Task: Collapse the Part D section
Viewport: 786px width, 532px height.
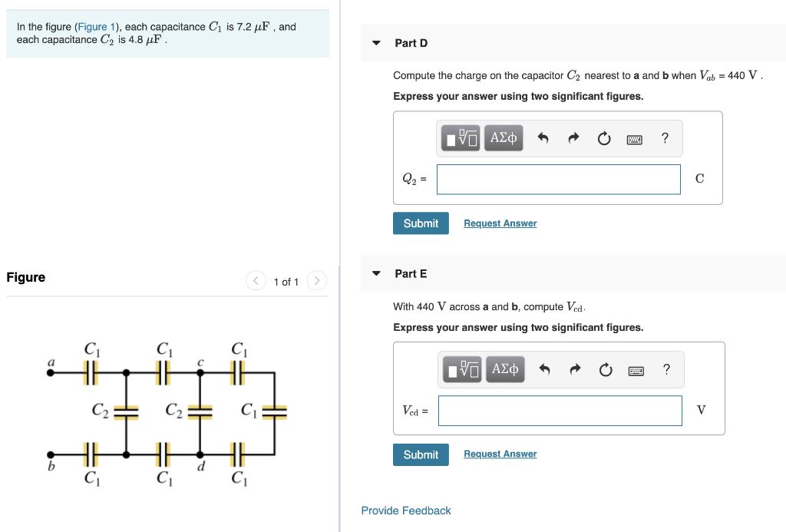Action: pyautogui.click(x=375, y=43)
